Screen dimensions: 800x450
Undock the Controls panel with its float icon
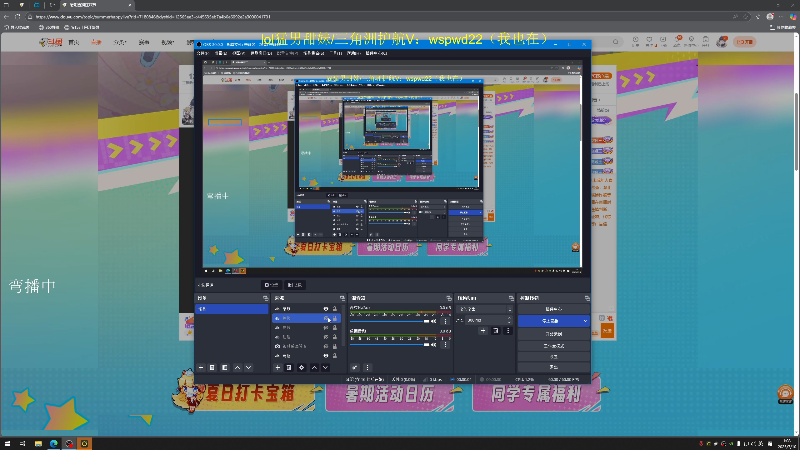(x=587, y=298)
